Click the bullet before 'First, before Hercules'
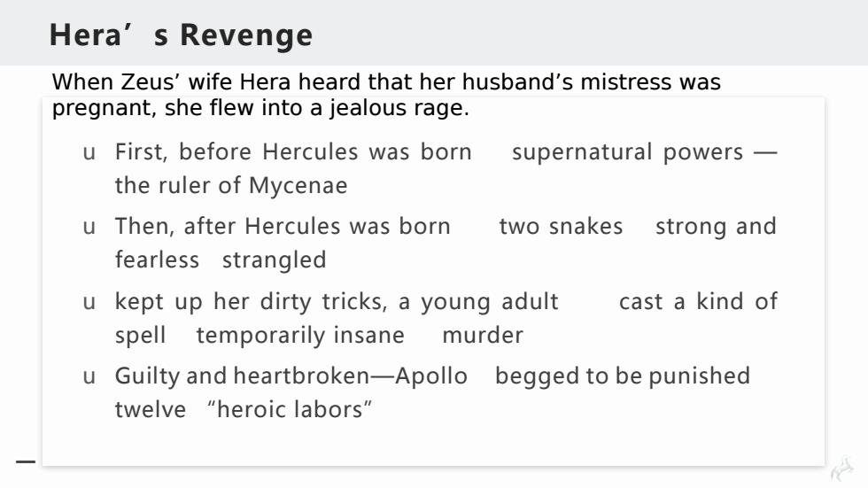This screenshot has width=868, height=488. [89, 152]
